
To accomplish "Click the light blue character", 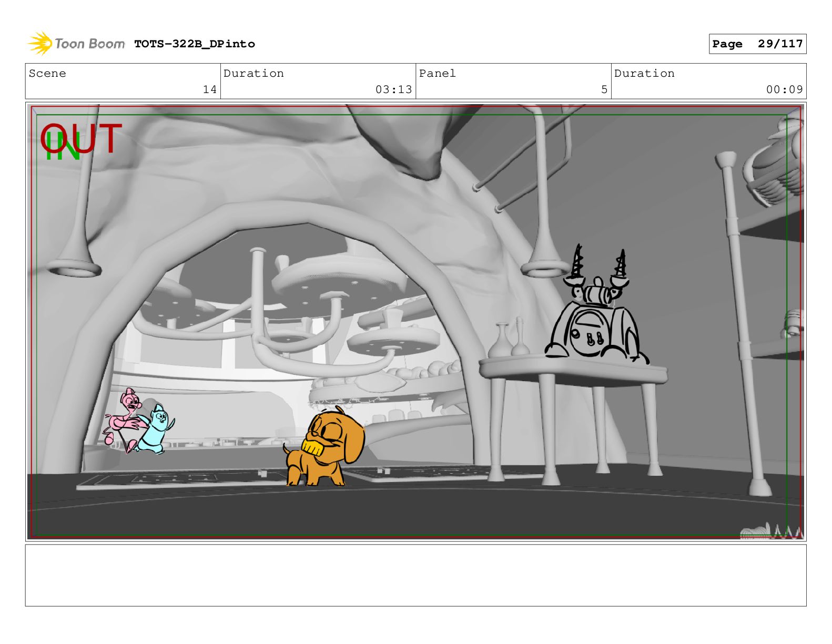I will (156, 428).
